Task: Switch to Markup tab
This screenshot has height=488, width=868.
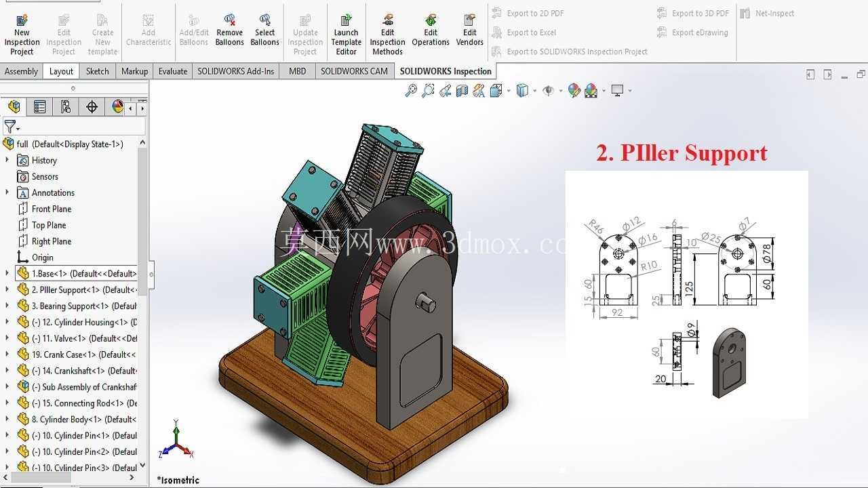Action: coord(134,71)
